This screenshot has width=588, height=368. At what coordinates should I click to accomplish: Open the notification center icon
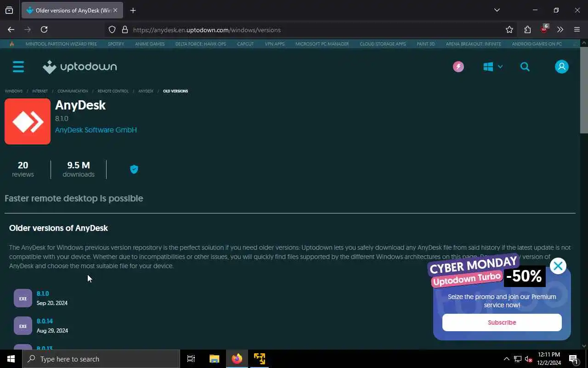pos(573,359)
